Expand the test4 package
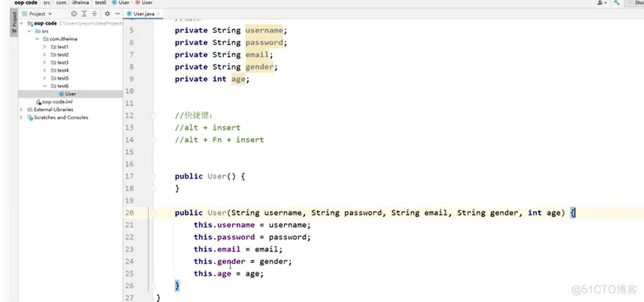The width and height of the screenshot is (644, 302). tap(44, 70)
